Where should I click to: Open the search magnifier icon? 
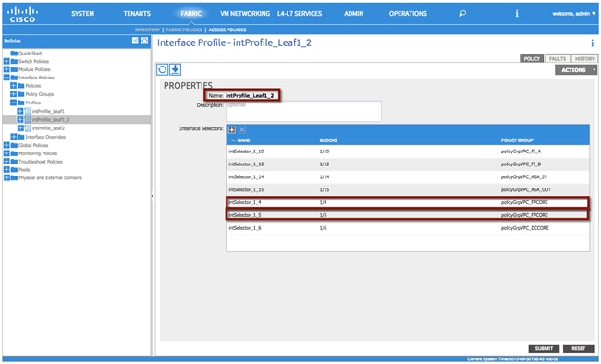tap(462, 14)
